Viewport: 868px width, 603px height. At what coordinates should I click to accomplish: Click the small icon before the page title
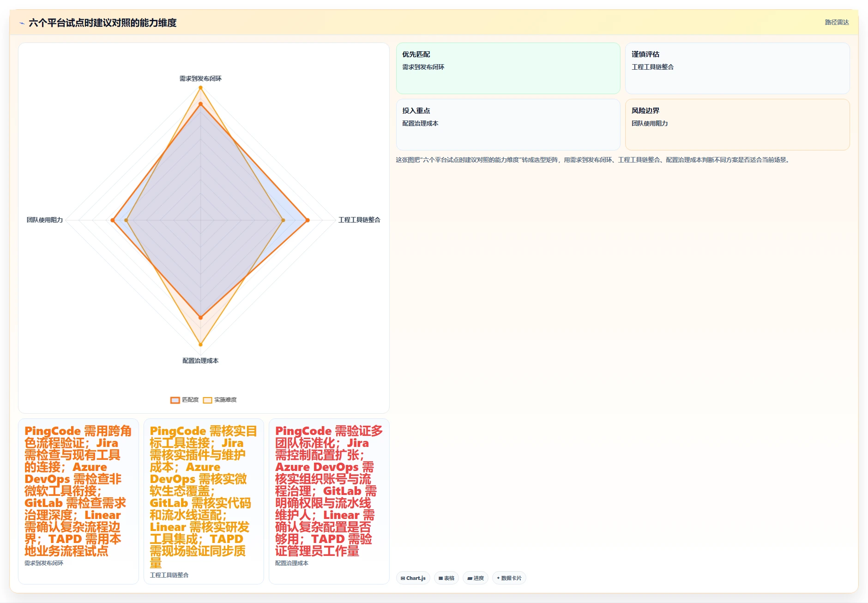[x=22, y=23]
